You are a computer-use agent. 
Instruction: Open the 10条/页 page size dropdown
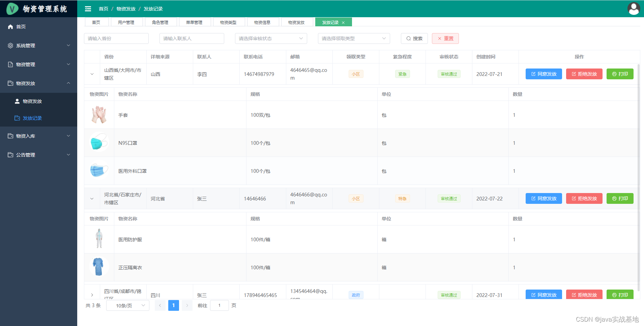(128, 305)
